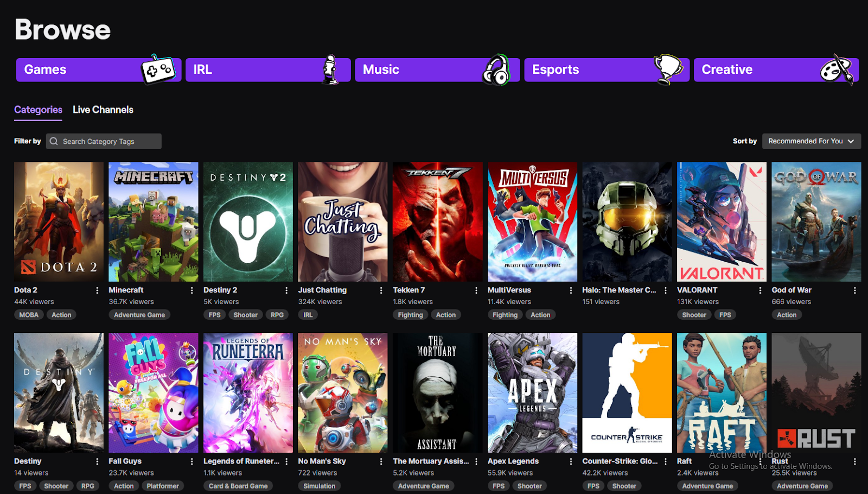Browse the Esports category banner
This screenshot has width=868, height=494.
coord(607,69)
